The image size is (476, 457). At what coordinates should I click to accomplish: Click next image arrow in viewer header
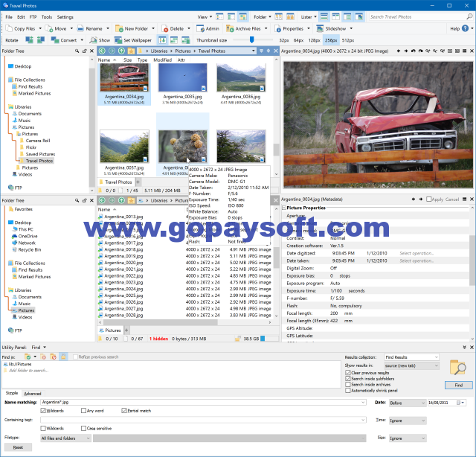point(406,51)
